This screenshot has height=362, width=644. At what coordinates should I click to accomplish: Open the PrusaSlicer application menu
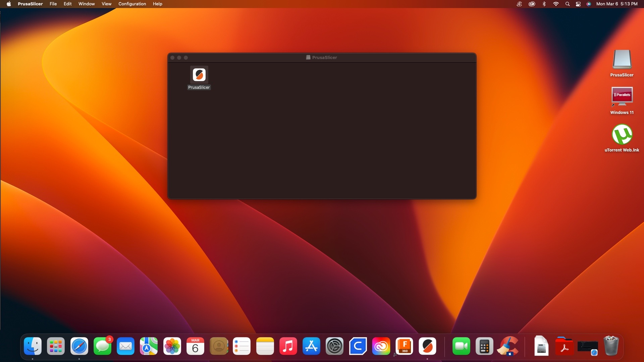[30, 4]
